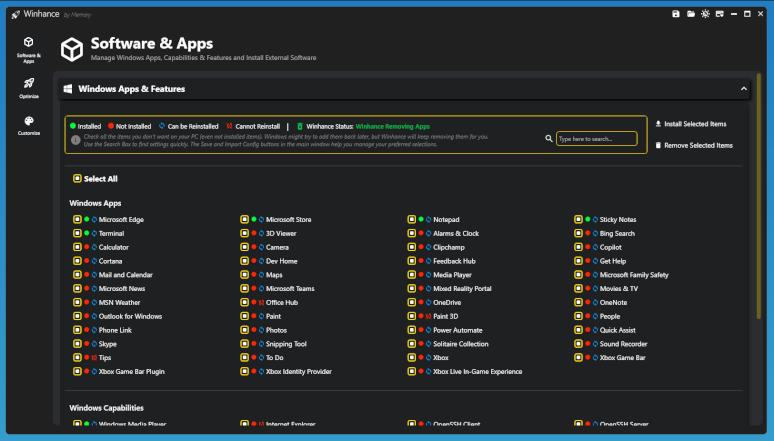Viewport: 774px width, 441px height.
Task: Click the large cube icon beside Software & Apps
Action: pyautogui.click(x=72, y=49)
